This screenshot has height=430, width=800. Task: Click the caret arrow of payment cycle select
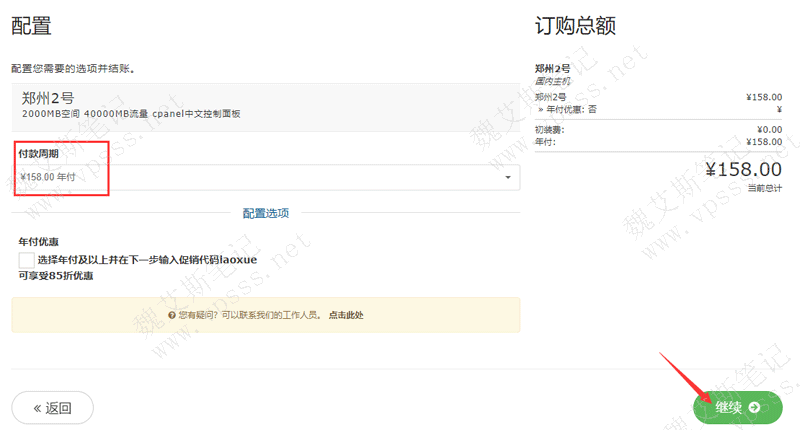[x=508, y=178]
